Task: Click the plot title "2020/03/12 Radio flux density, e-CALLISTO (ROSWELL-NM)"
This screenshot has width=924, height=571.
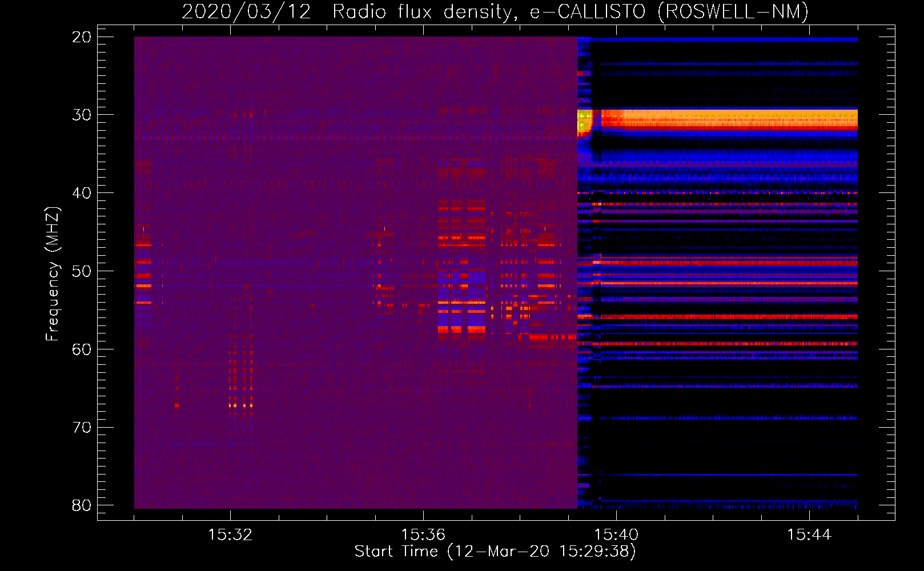Action: pyautogui.click(x=495, y=11)
